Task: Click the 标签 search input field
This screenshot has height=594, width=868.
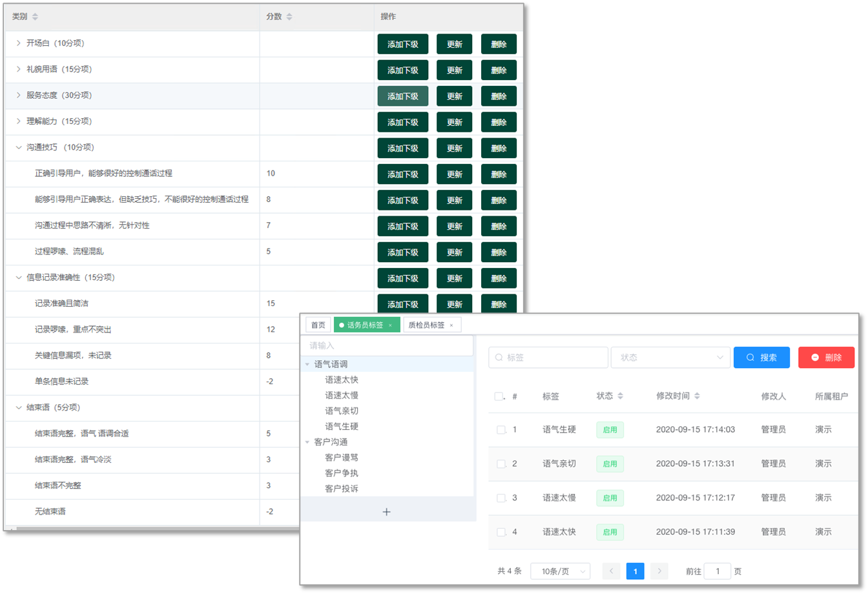Action: click(x=548, y=357)
